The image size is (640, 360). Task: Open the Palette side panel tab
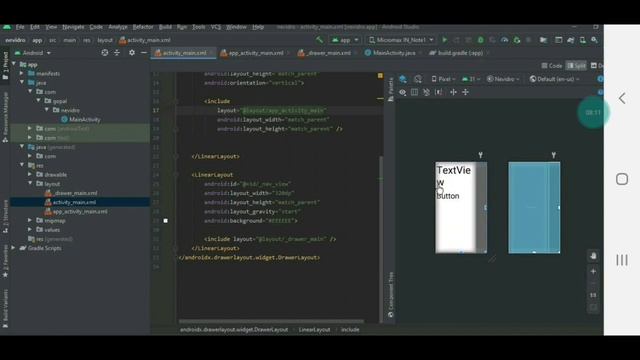[x=391, y=89]
